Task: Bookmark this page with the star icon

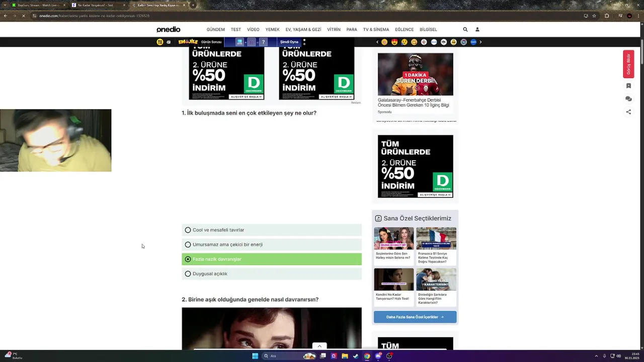Action: (594, 16)
